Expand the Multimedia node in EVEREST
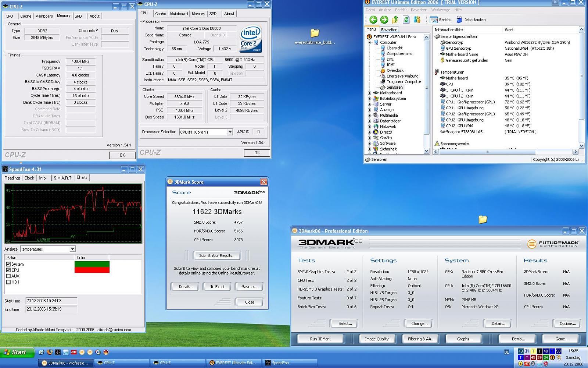 (x=369, y=116)
